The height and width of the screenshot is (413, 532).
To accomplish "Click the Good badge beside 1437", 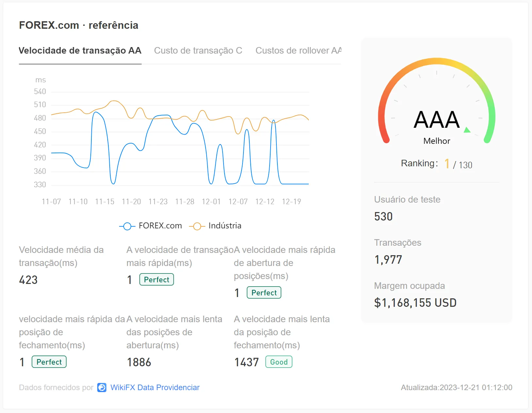I will tap(279, 362).
